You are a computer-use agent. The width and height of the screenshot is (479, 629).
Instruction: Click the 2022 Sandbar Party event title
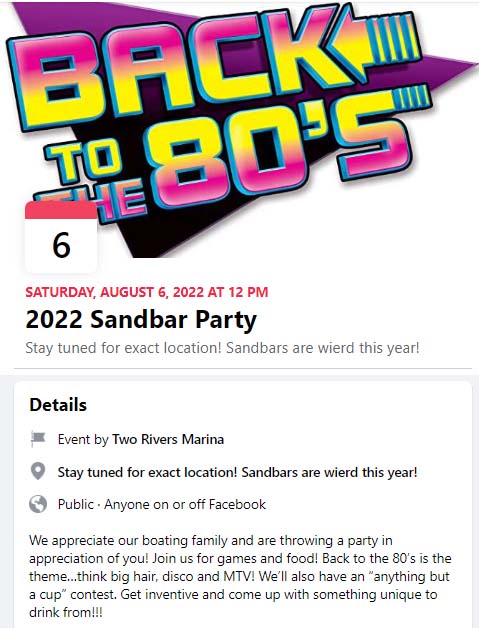(x=141, y=320)
